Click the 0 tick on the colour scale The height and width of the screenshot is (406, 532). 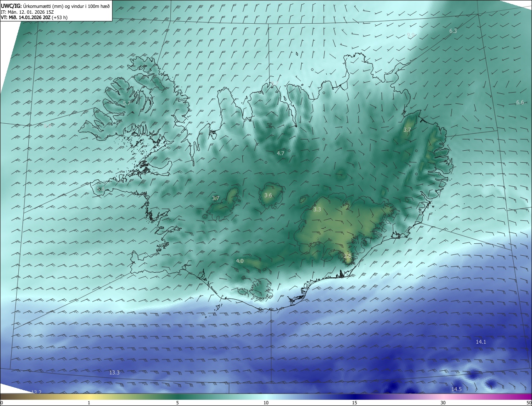(2, 403)
